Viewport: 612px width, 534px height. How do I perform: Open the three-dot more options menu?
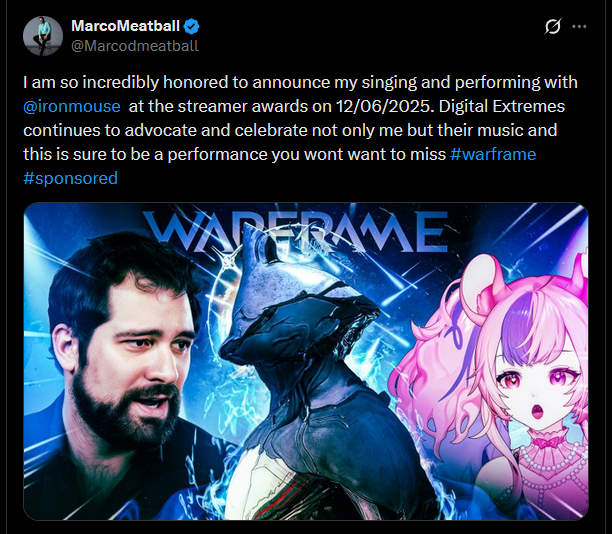tap(579, 27)
